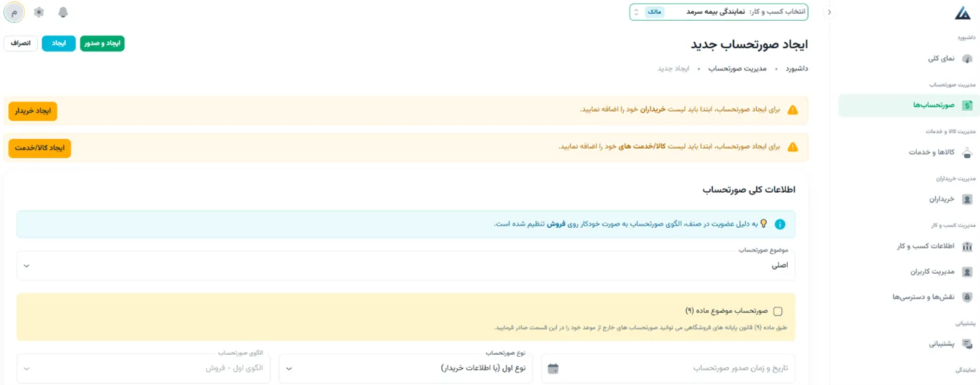Click the مدیریت کاربران user icon
The width and height of the screenshot is (980, 385).
(x=967, y=272)
